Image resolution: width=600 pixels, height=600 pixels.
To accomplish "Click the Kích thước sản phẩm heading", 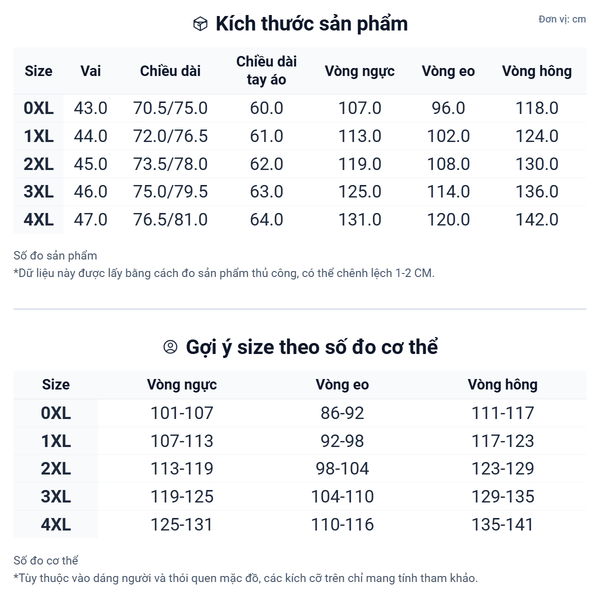I will pyautogui.click(x=311, y=24).
